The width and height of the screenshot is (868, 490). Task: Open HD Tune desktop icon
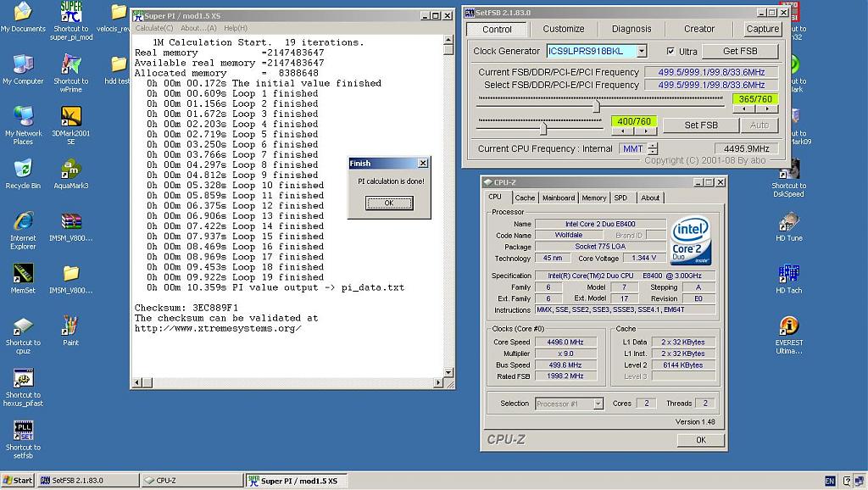coord(789,226)
